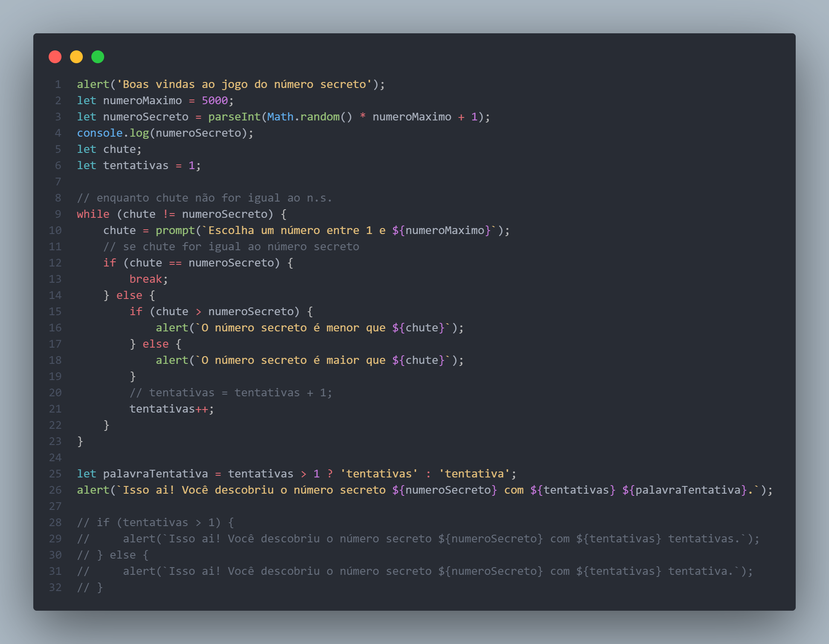
Task: Click the yellow minimize dot
Action: (76, 57)
